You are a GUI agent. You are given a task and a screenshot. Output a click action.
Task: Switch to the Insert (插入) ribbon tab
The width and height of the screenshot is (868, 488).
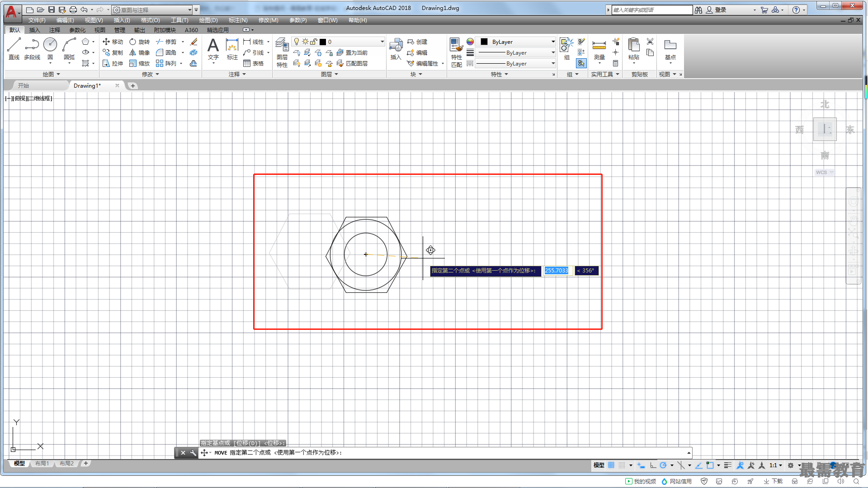[34, 30]
